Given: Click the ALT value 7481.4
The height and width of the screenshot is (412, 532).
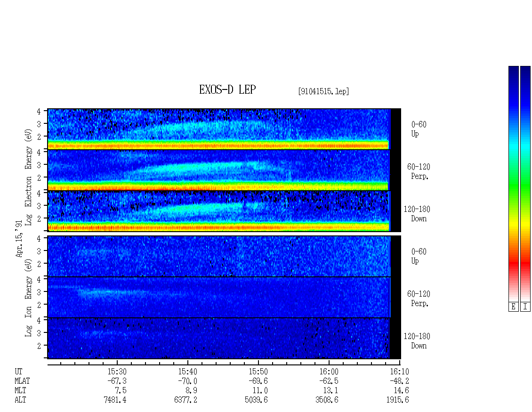Looking at the screenshot, I should [115, 400].
